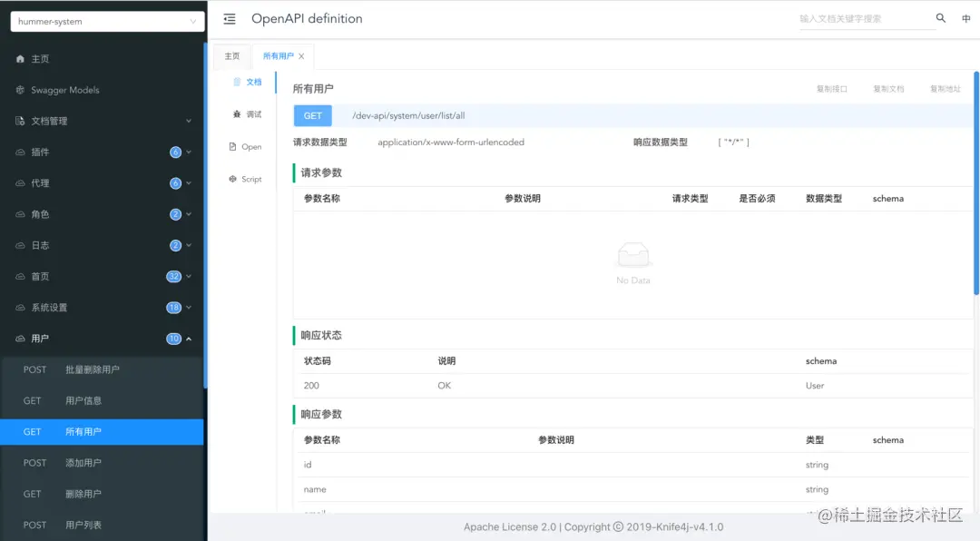This screenshot has width=980, height=541.
Task: Expand the 角色 group chevron
Action: tap(189, 214)
